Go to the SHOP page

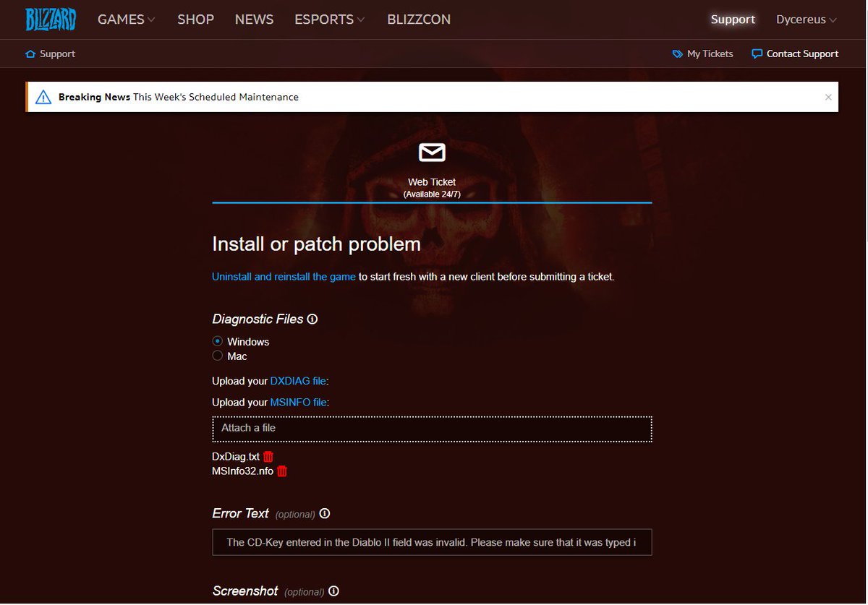pos(195,20)
